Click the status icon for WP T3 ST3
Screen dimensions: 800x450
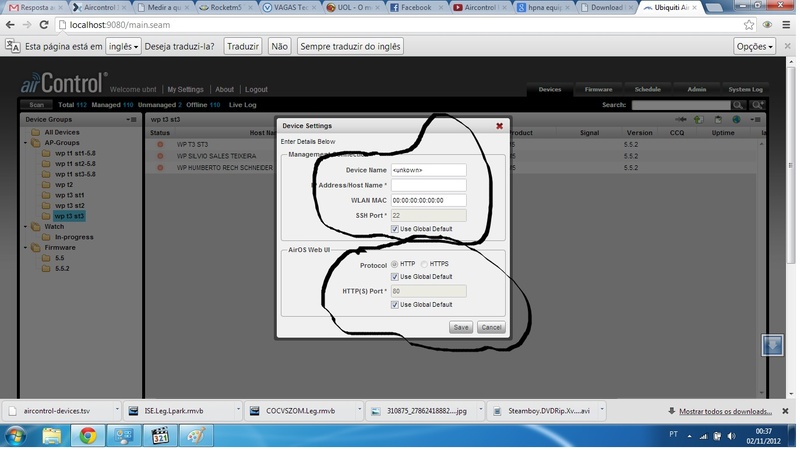click(x=160, y=145)
